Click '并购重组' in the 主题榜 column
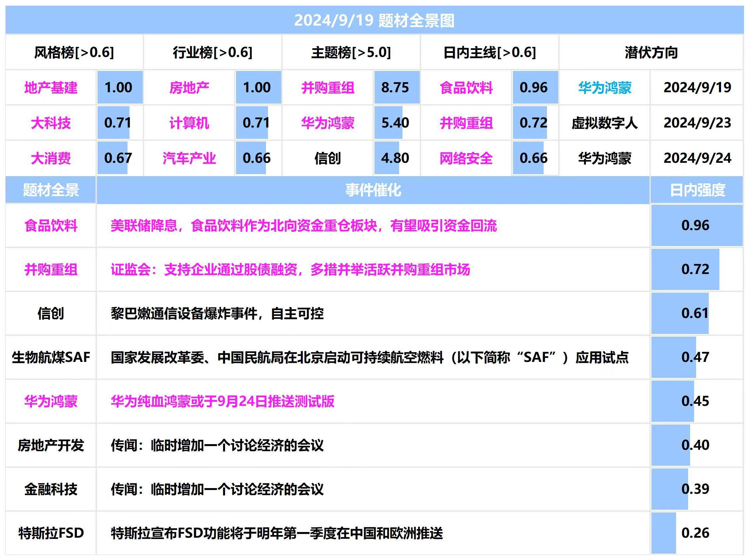 [x=328, y=88]
